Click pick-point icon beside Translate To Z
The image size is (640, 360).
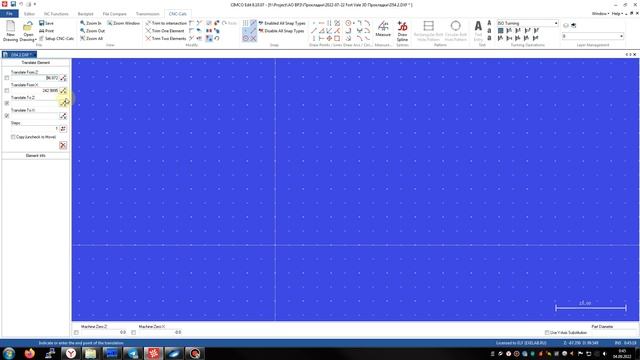[x=63, y=103]
